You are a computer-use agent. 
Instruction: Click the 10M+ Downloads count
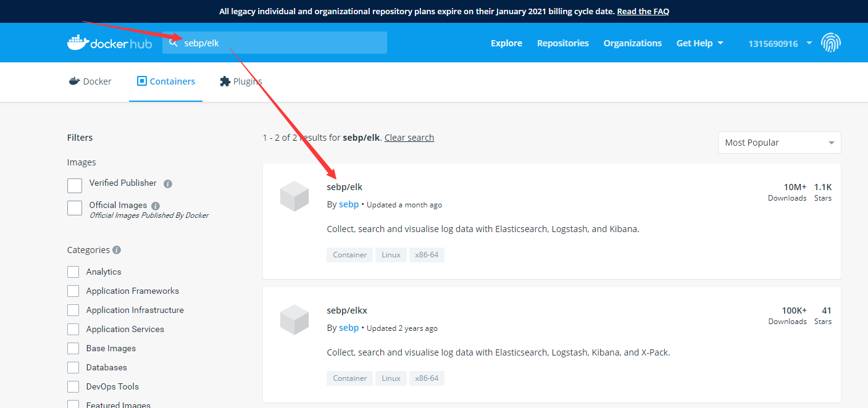787,192
